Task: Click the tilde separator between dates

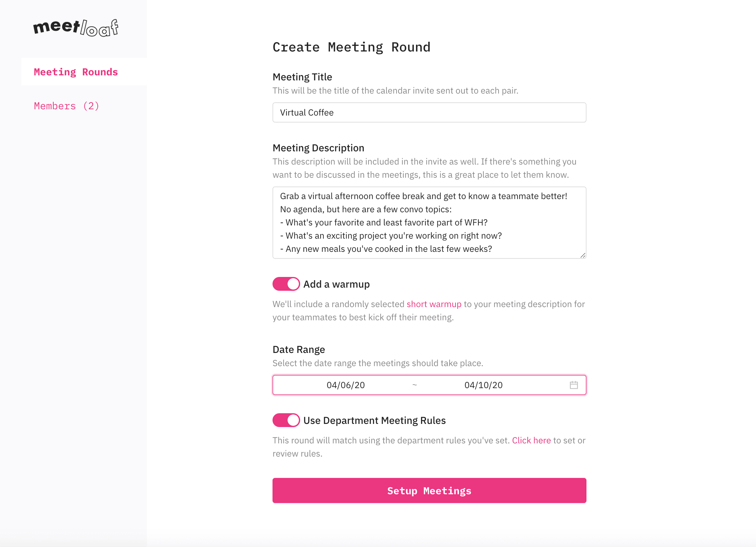Action: point(415,385)
